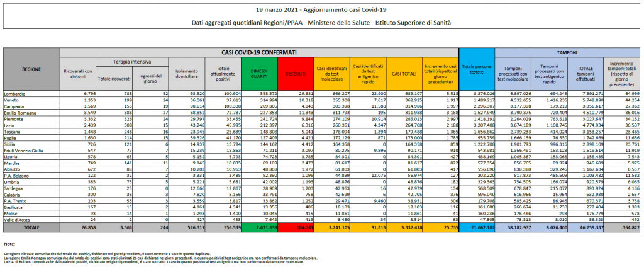Select 'Casi identificati da test antigenico rapido' header
This screenshot has width=644, height=274.
tap(367, 74)
